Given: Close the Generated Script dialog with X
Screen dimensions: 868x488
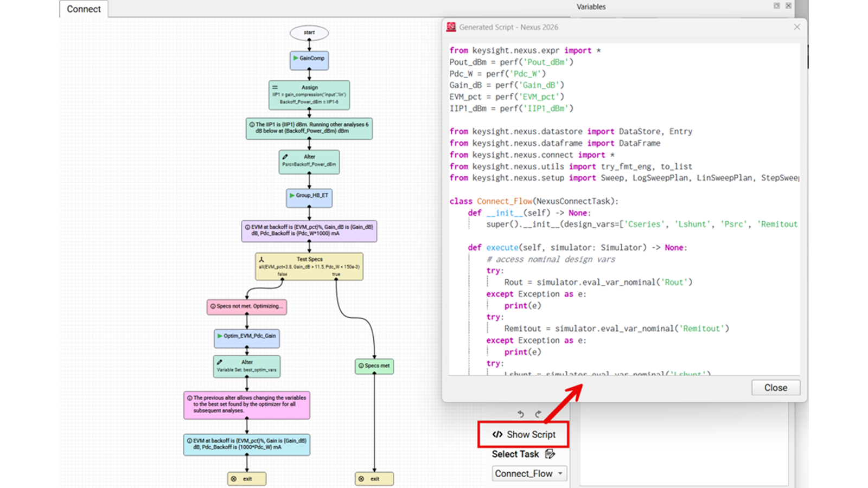Looking at the screenshot, I should (797, 27).
